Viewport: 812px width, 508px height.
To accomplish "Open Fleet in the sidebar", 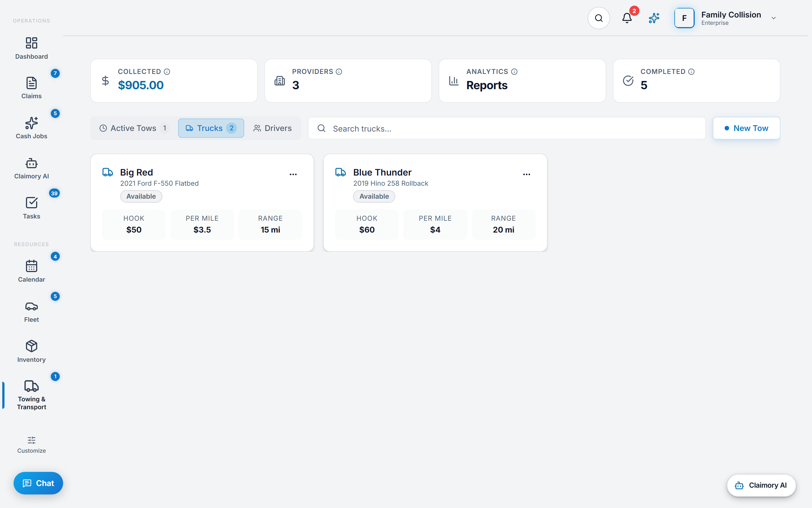I will pyautogui.click(x=32, y=311).
